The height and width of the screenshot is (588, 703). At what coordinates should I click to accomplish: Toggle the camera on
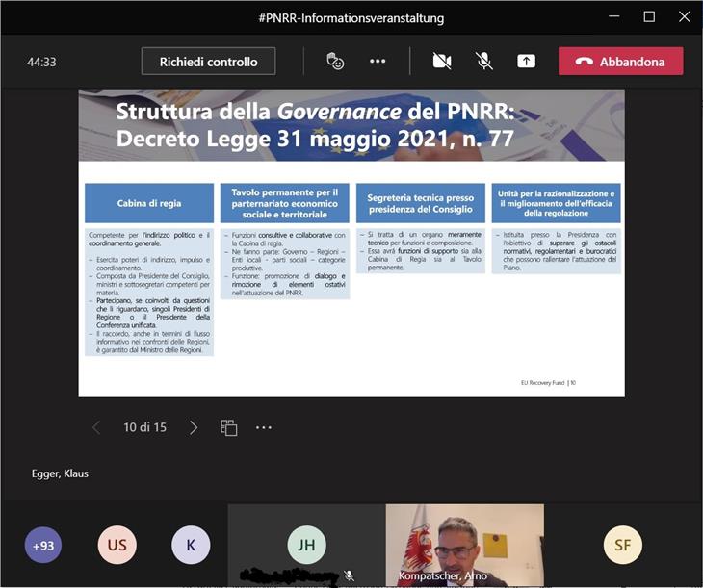[442, 62]
